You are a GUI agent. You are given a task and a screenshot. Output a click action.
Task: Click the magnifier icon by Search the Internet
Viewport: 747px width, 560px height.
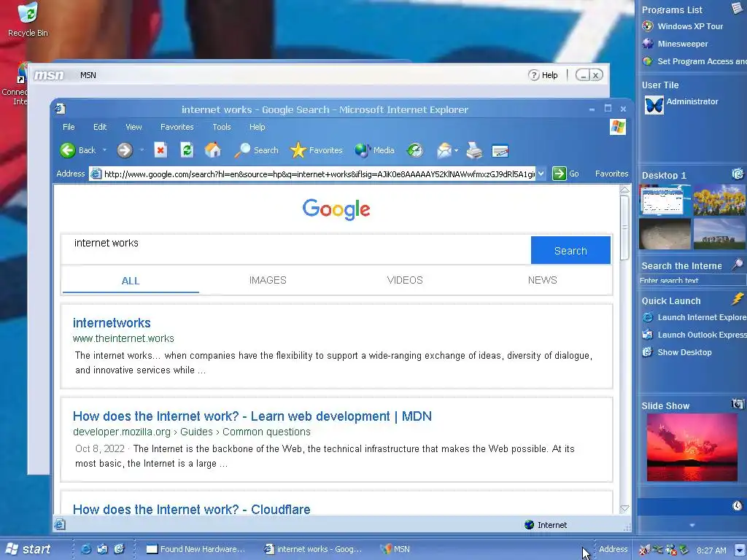pyautogui.click(x=738, y=264)
